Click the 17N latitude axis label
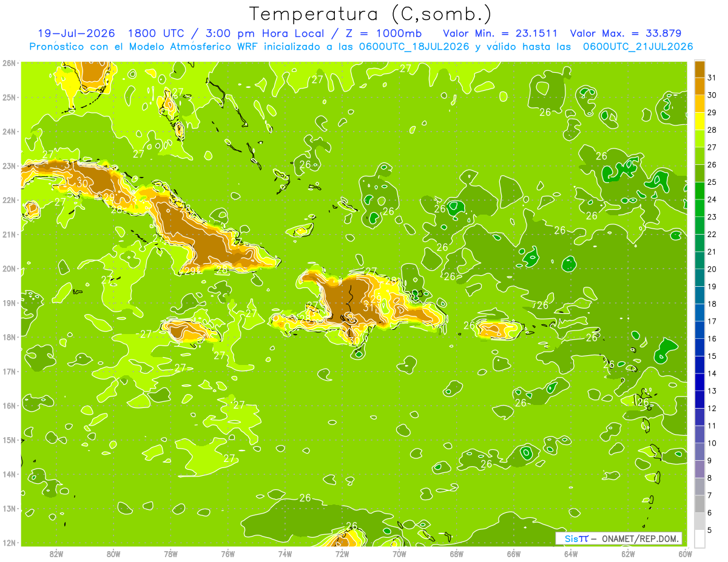The image size is (728, 562). (9, 371)
